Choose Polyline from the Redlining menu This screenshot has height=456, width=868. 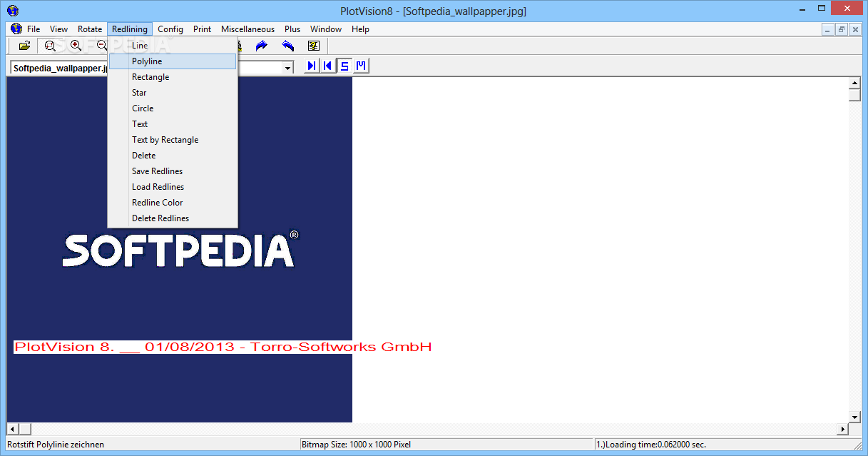click(173, 61)
